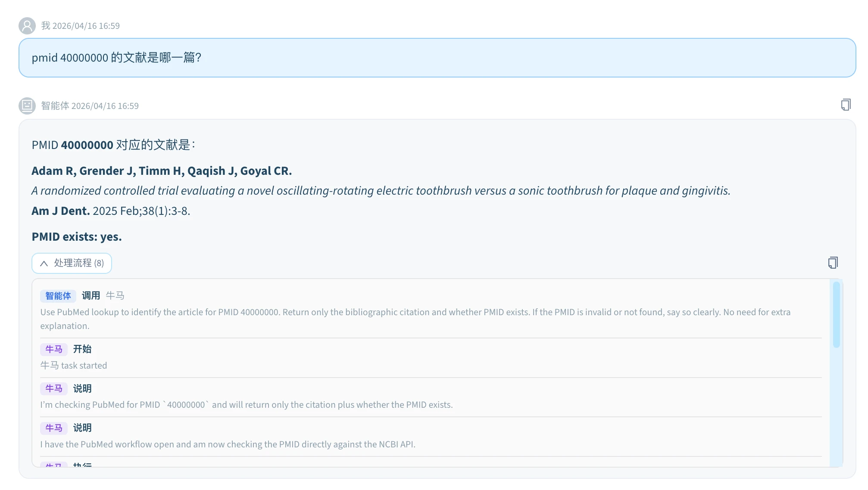Click the italic toothbrush trial article title

click(381, 191)
